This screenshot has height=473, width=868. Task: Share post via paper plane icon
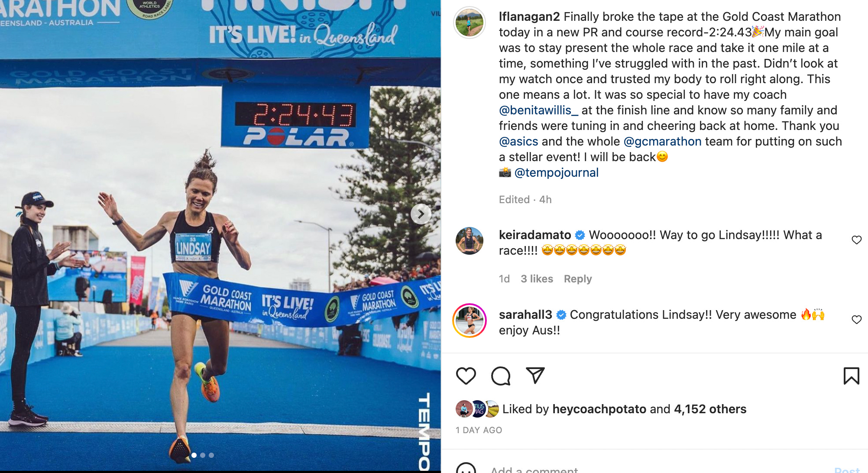pyautogui.click(x=535, y=375)
